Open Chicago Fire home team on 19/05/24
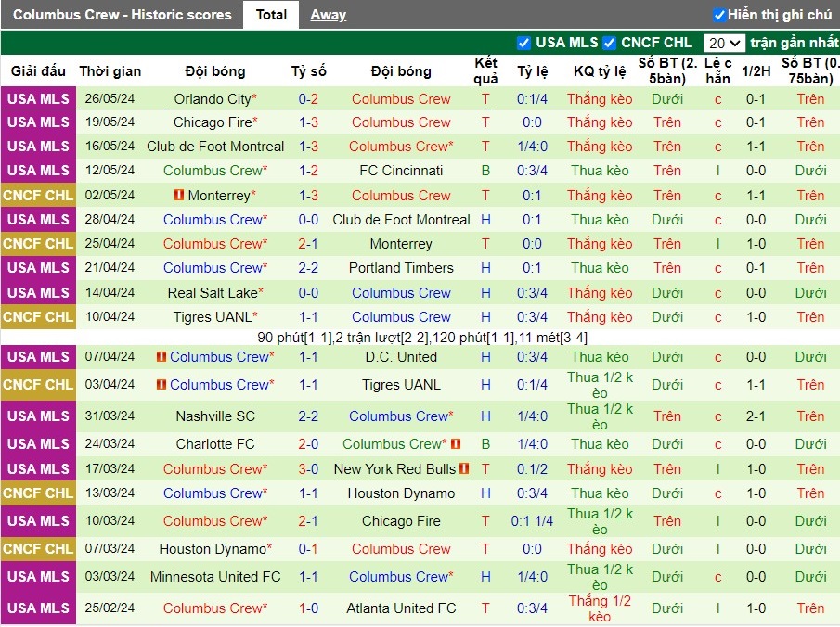The width and height of the screenshot is (840, 627). tap(213, 122)
